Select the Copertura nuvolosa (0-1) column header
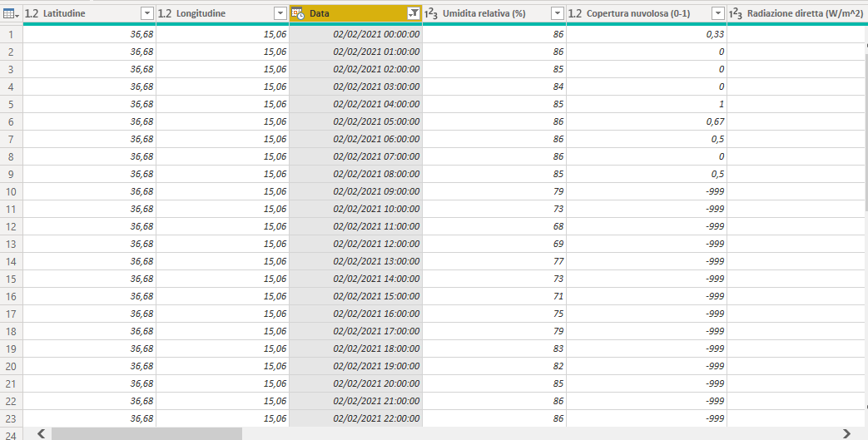This screenshot has width=868, height=440. (647, 13)
